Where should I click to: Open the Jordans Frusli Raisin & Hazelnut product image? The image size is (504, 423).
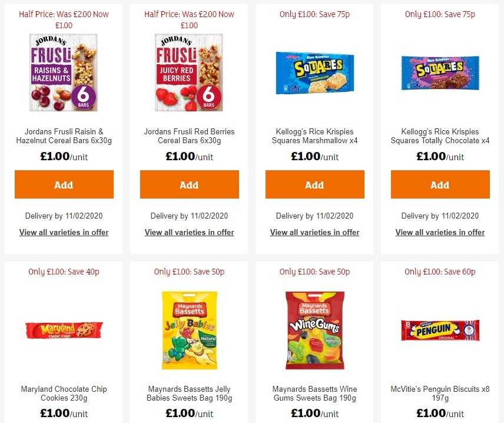(x=64, y=73)
